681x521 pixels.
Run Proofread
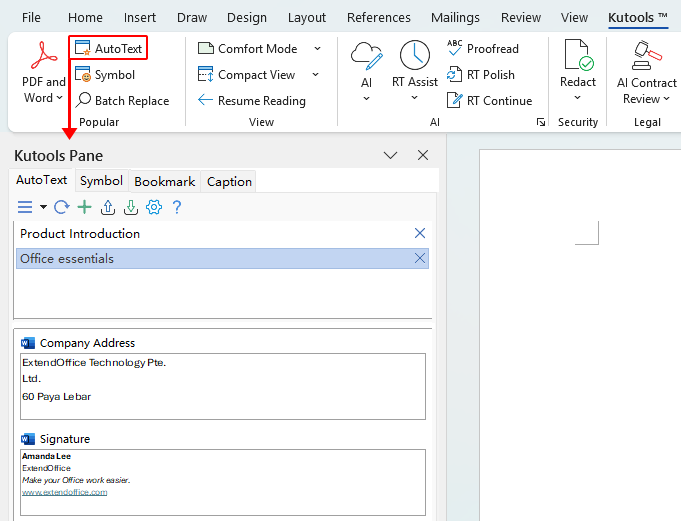point(483,49)
